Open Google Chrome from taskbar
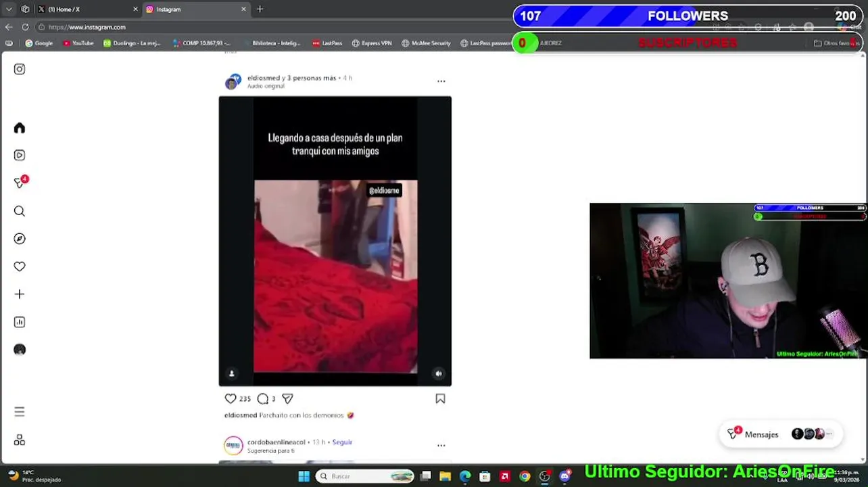The image size is (868, 487). pos(525,476)
